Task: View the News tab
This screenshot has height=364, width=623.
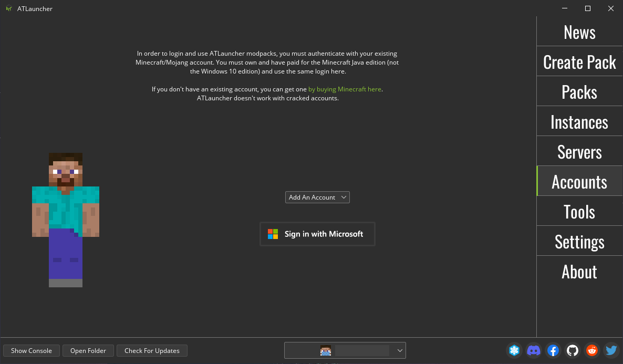Action: coord(579,32)
